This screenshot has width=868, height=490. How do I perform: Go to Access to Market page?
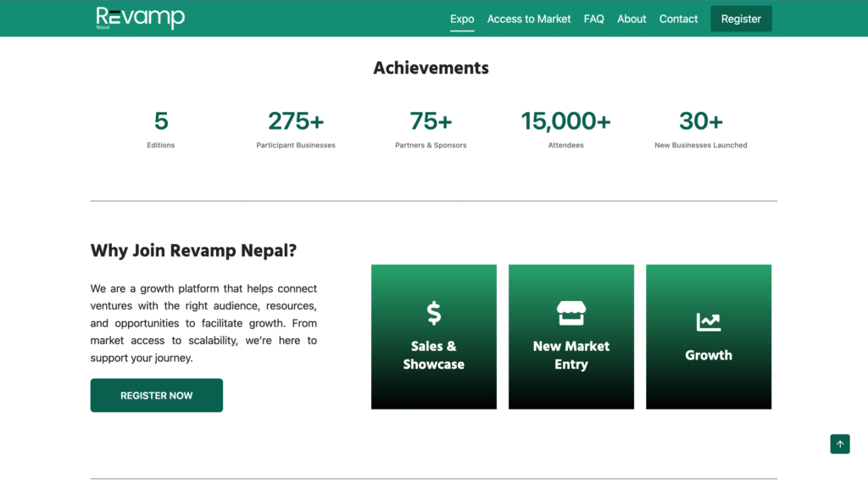(529, 19)
